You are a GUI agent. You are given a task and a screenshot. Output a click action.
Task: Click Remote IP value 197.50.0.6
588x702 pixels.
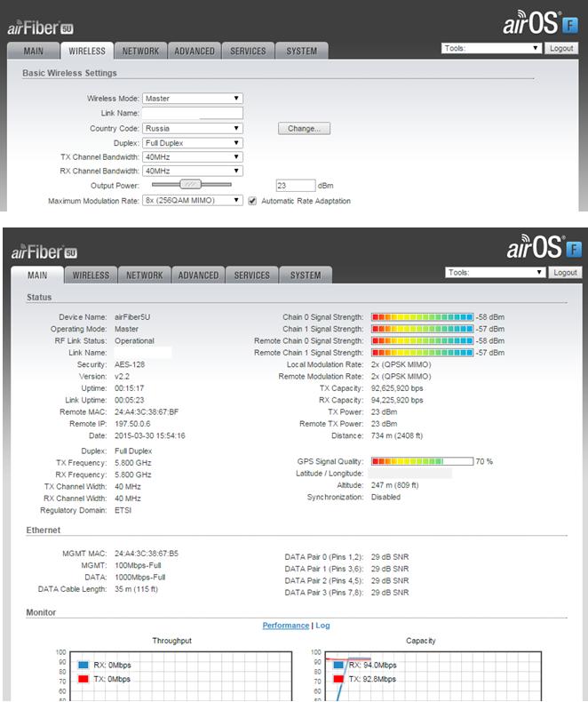[x=132, y=424]
